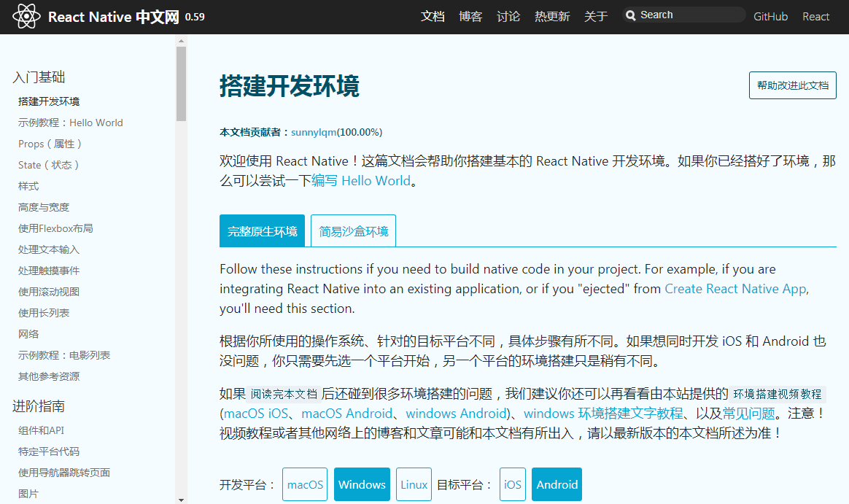Image resolution: width=849 pixels, height=504 pixels.
Task: Click the React atom logo icon
Action: click(26, 16)
